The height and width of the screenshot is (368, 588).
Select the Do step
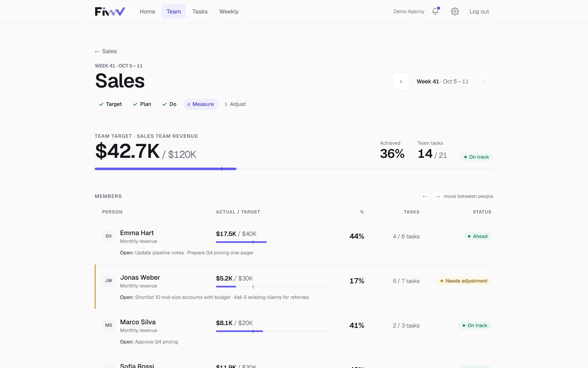coord(169,104)
